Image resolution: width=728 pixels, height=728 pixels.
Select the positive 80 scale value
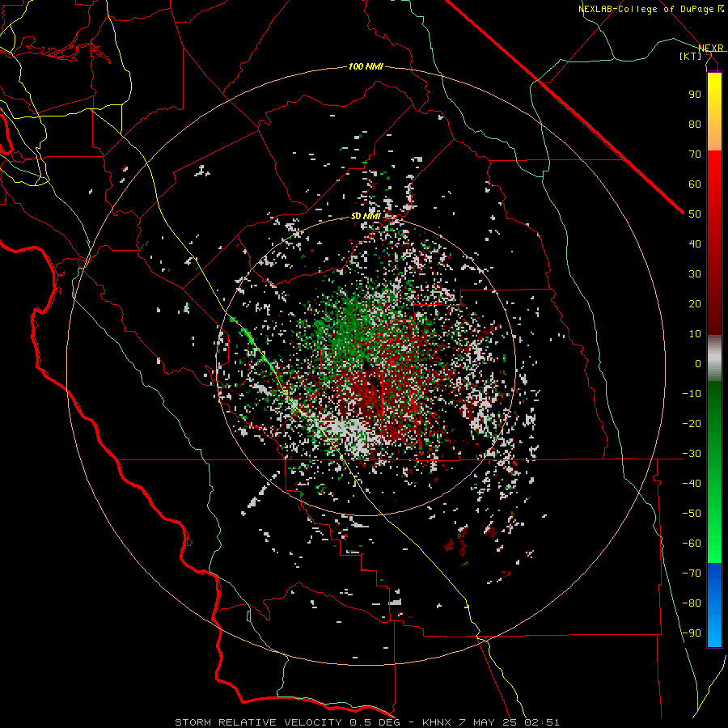click(x=695, y=124)
